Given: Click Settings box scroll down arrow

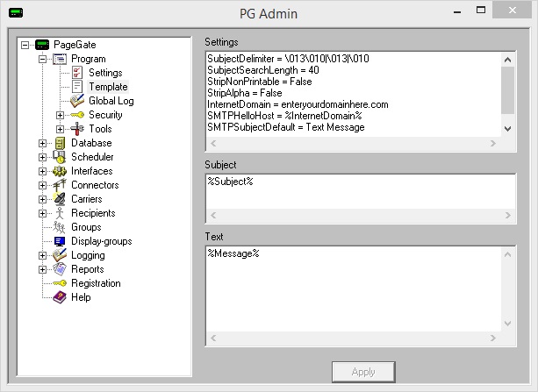Looking at the screenshot, I should pos(508,129).
